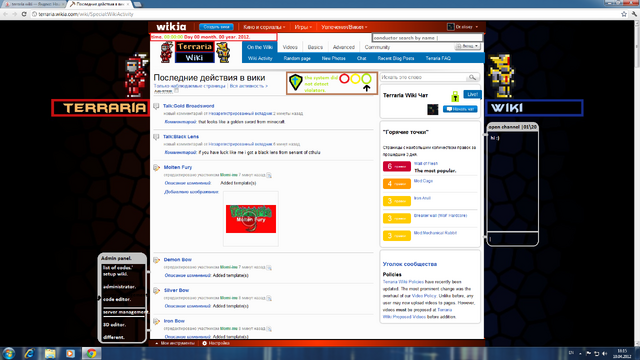Click edit pencil icon beside Molten Fury
The width and height of the screenshot is (640, 360).
(156, 167)
